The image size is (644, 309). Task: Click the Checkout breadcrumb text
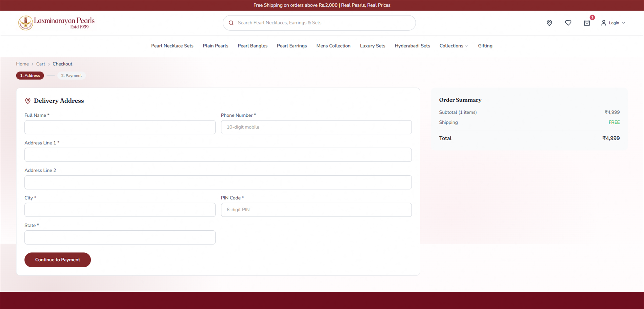click(62, 64)
